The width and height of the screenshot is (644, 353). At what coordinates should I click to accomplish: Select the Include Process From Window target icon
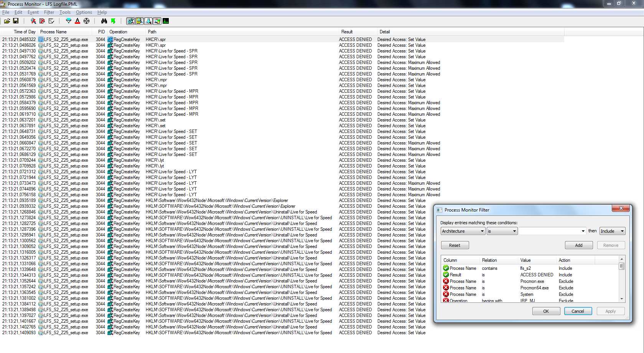(86, 21)
